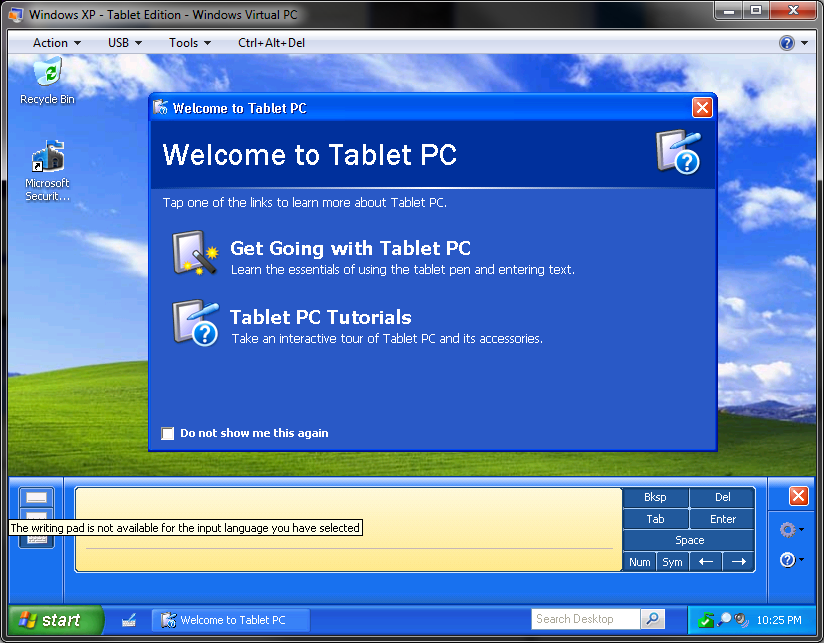Click the Welcome to Tablet PC taskbar button
This screenshot has width=824, height=643.
coord(231,620)
